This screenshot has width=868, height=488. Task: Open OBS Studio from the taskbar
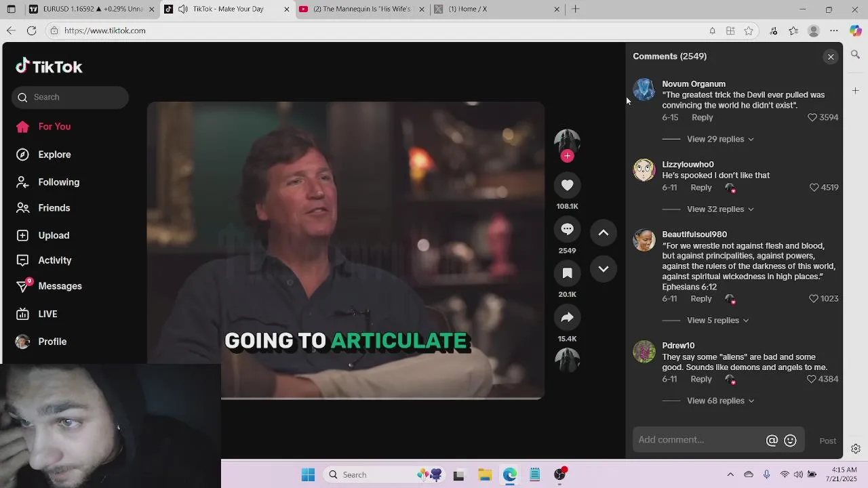point(560,474)
